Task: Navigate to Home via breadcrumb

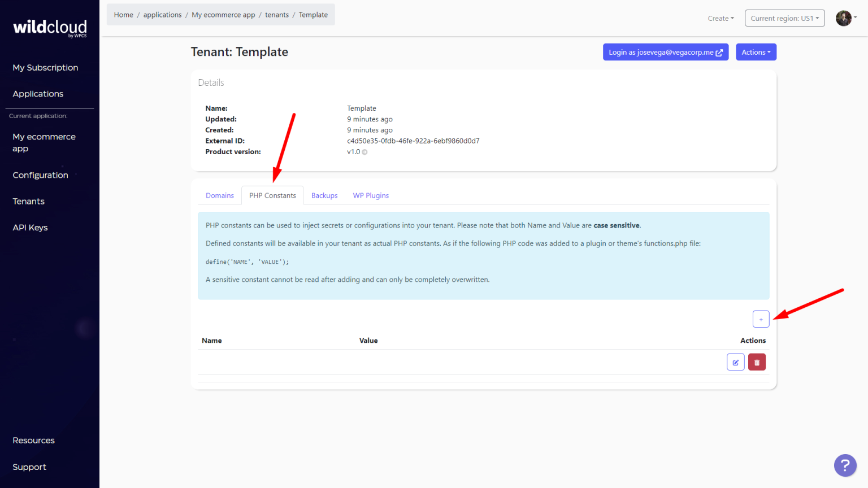Action: pyautogui.click(x=123, y=14)
